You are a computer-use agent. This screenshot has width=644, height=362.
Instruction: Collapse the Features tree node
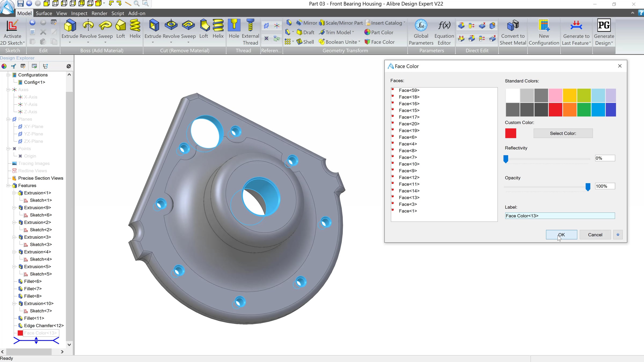8,186
